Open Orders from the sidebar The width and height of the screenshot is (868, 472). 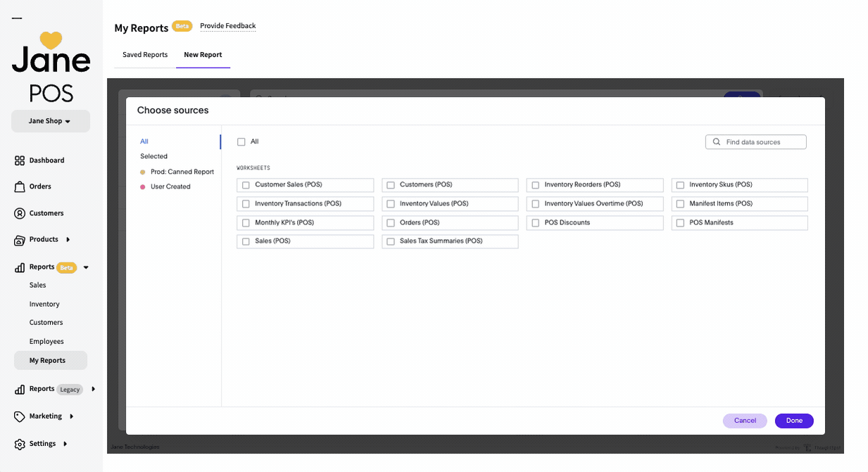tap(40, 186)
